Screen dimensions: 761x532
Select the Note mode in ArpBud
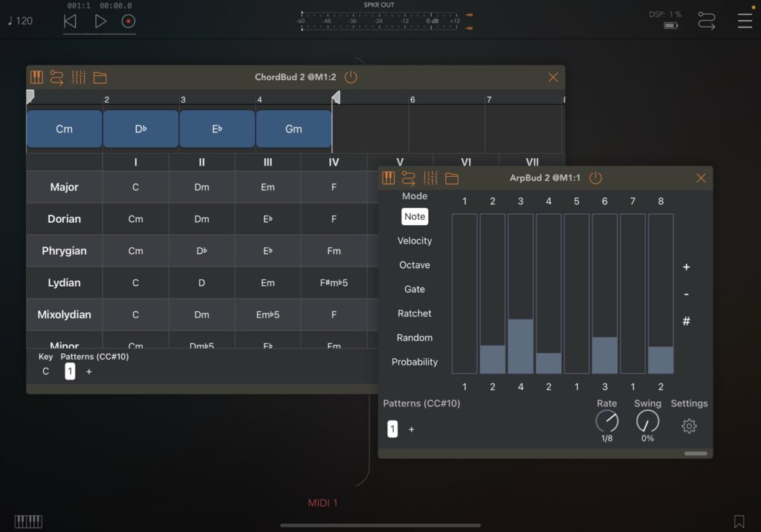(414, 216)
